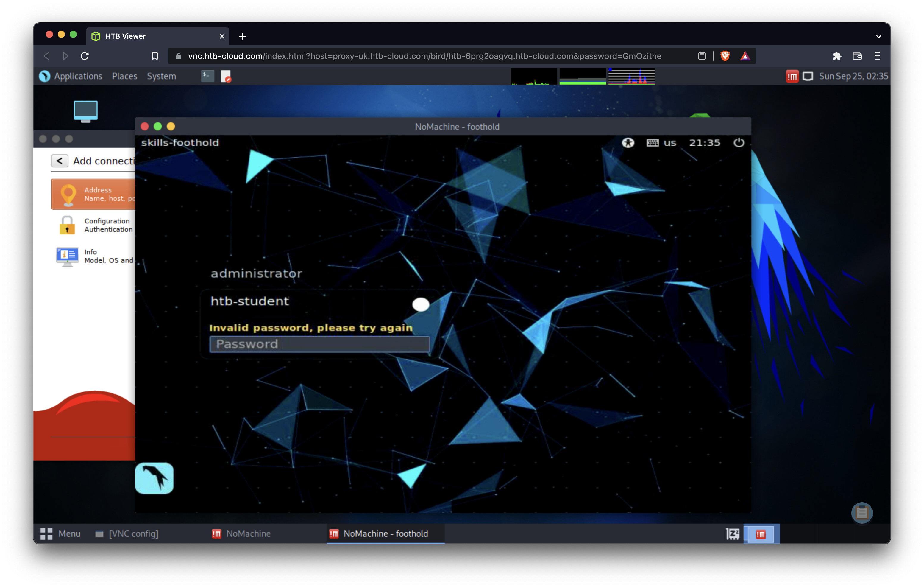Click the session selector circle button
This screenshot has width=924, height=588.
(421, 304)
